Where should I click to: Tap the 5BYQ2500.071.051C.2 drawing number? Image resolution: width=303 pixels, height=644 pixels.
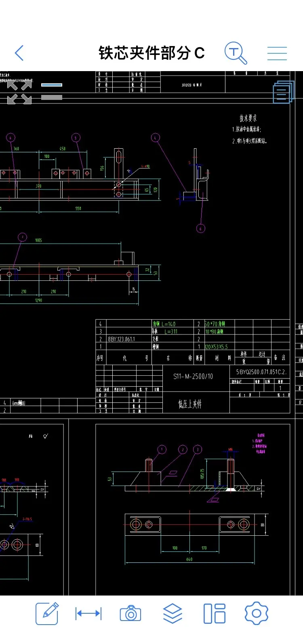261,372
